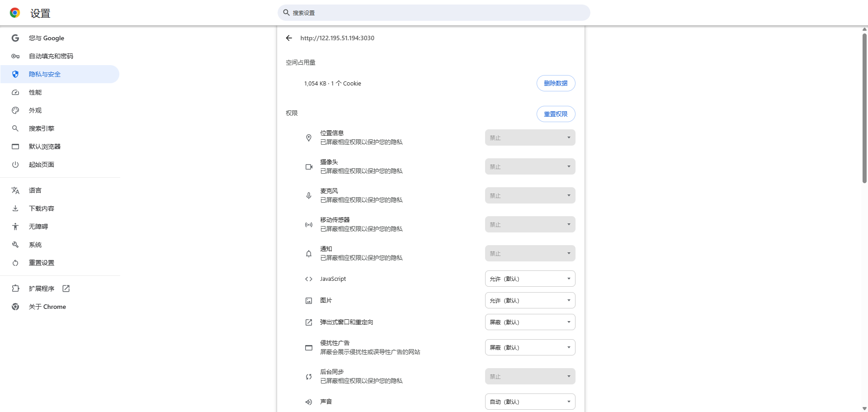Click the text 1,054 KB · 1 个 Cookie

pyautogui.click(x=333, y=84)
